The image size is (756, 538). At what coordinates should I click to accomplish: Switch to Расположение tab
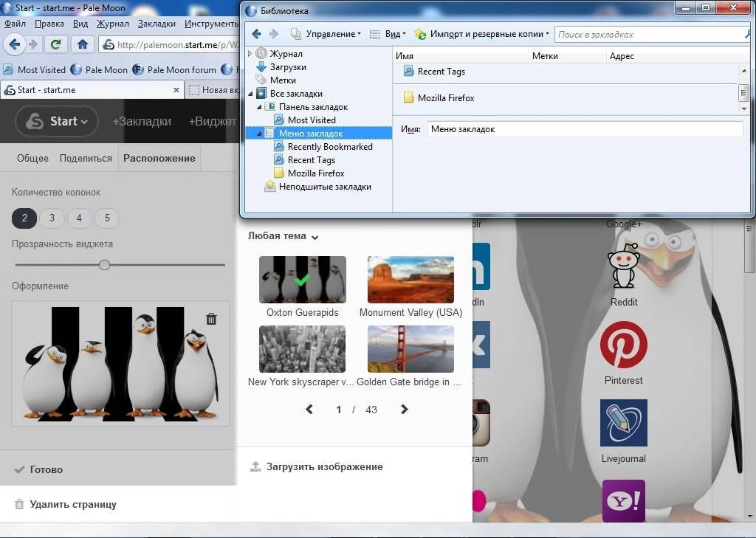click(x=159, y=158)
